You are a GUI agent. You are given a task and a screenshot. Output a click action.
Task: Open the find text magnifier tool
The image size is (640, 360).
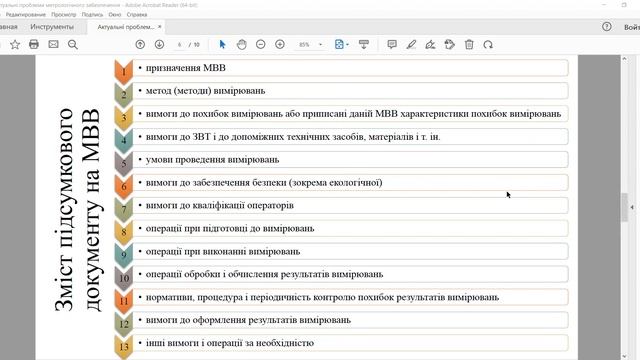[73, 44]
